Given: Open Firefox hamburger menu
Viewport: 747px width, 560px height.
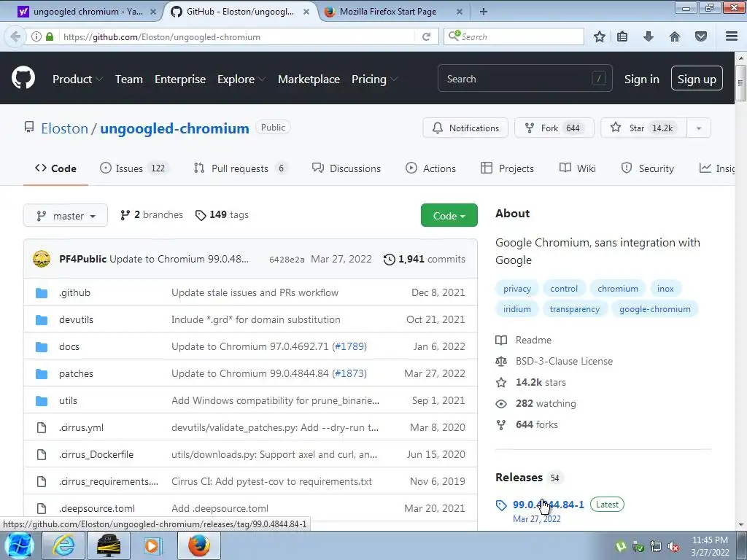Looking at the screenshot, I should point(732,36).
